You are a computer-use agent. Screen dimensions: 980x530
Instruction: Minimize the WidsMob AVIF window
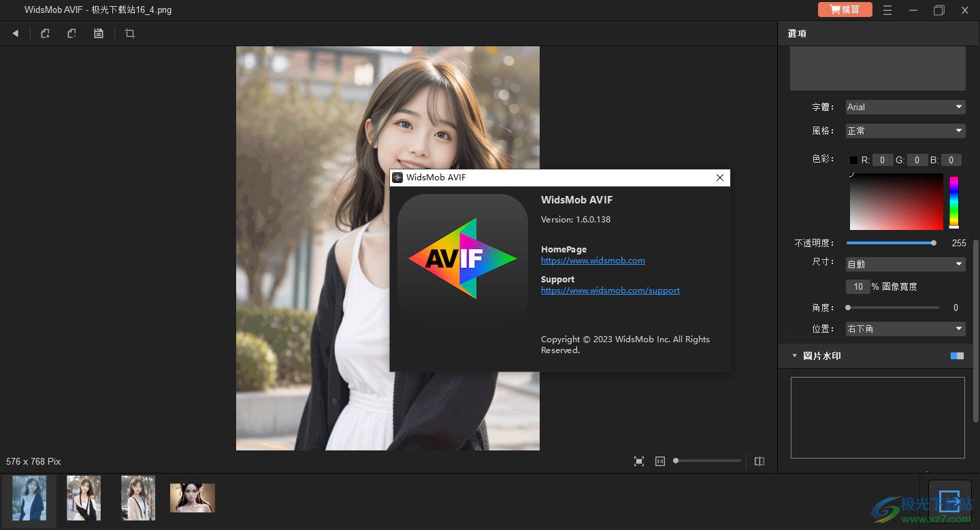[x=913, y=10]
